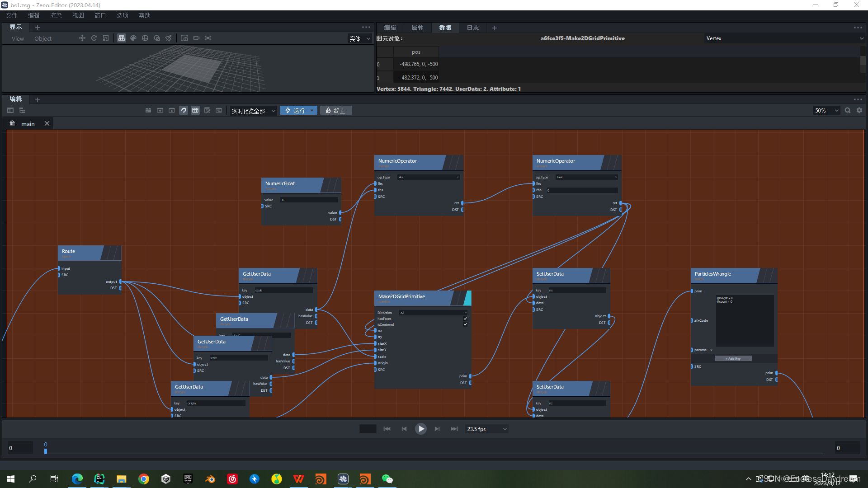Toggle the view flag on Make2DGridPrimitive header
Image resolution: width=868 pixels, height=488 pixels.
pos(468,298)
